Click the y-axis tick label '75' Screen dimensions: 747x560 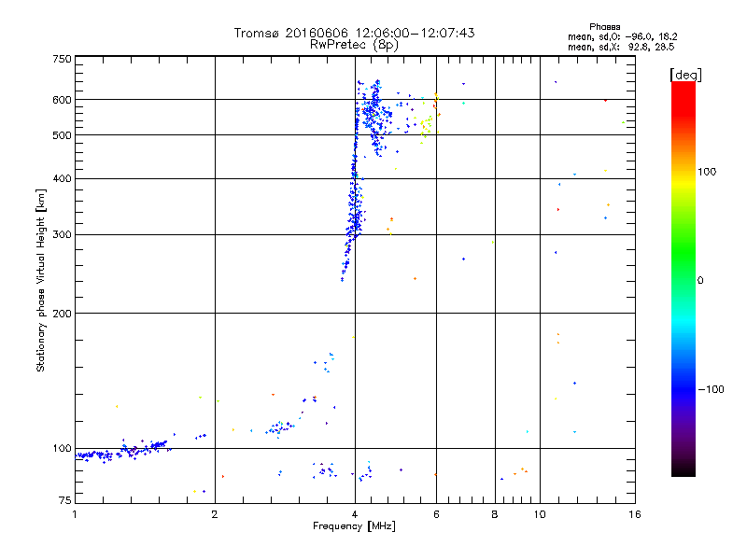[x=64, y=500]
